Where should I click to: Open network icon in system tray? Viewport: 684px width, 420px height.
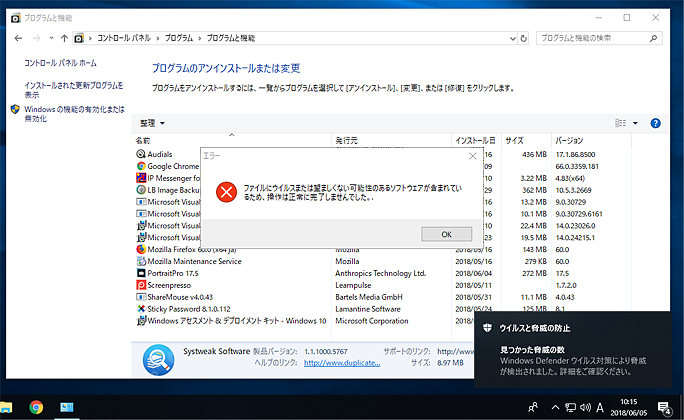pos(570,407)
